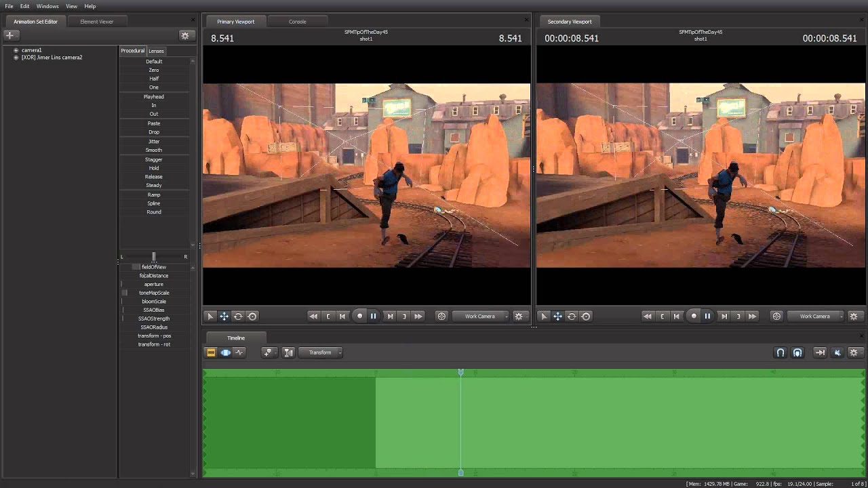Open the Transform dropdown in Timeline
This screenshot has width=868, height=488.
[x=322, y=352]
